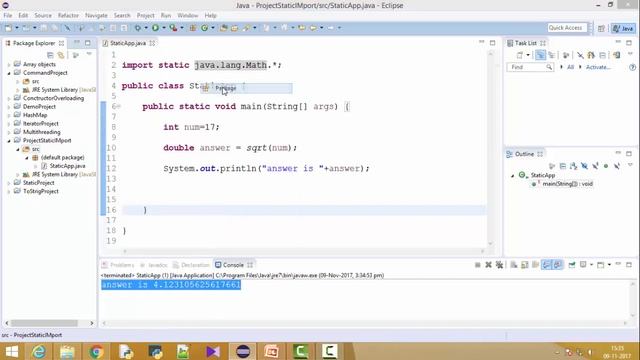Toggle Hide Local Types in Outline
Image resolution: width=640 pixels, height=360 pixels.
click(x=617, y=166)
